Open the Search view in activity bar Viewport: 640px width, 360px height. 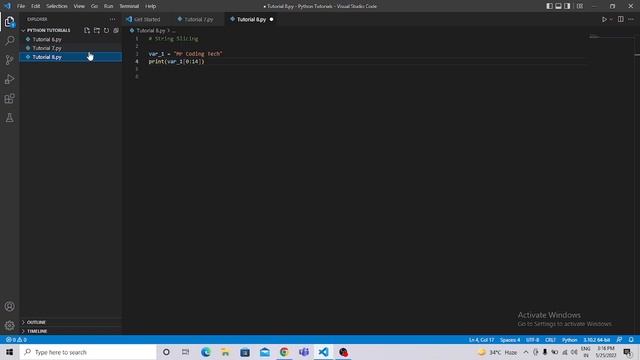click(9, 40)
